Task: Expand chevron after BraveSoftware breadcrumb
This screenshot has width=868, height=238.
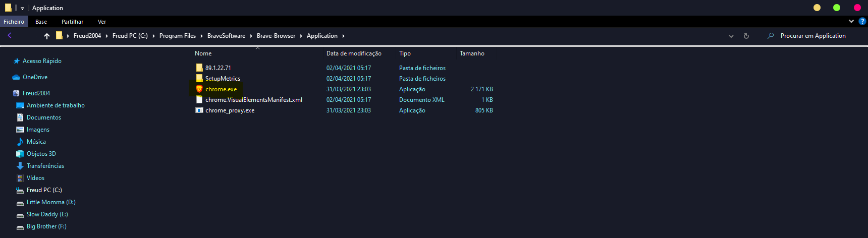Action: pyautogui.click(x=251, y=36)
